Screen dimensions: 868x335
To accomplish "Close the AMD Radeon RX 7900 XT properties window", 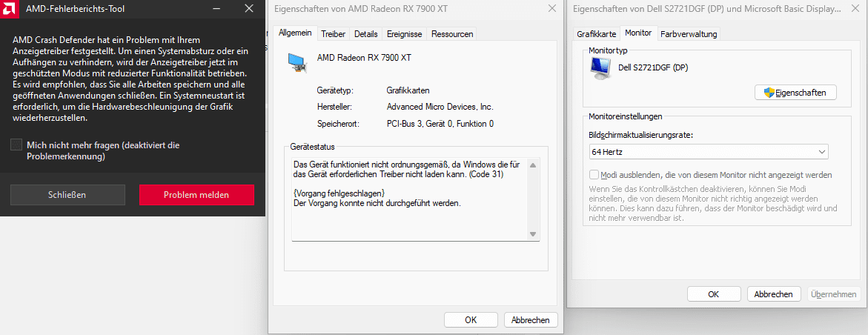I will (551, 8).
